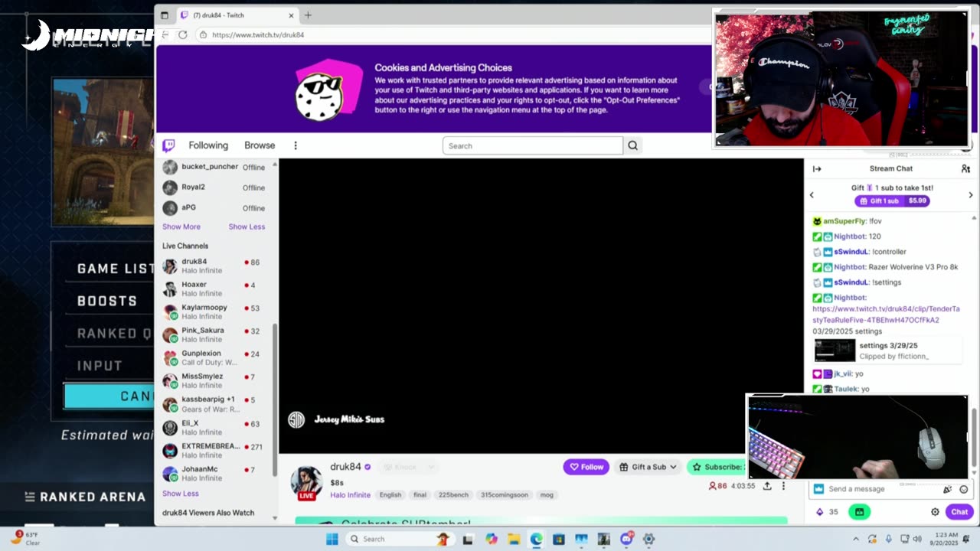Select MissSmylez in Live Channels list
Screen dimensions: 980x551
click(213, 380)
